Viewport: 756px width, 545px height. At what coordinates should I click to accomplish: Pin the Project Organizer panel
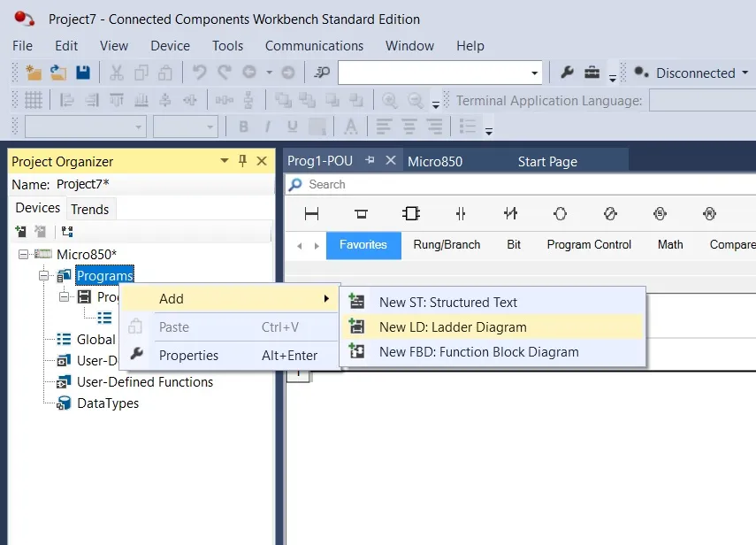[242, 161]
